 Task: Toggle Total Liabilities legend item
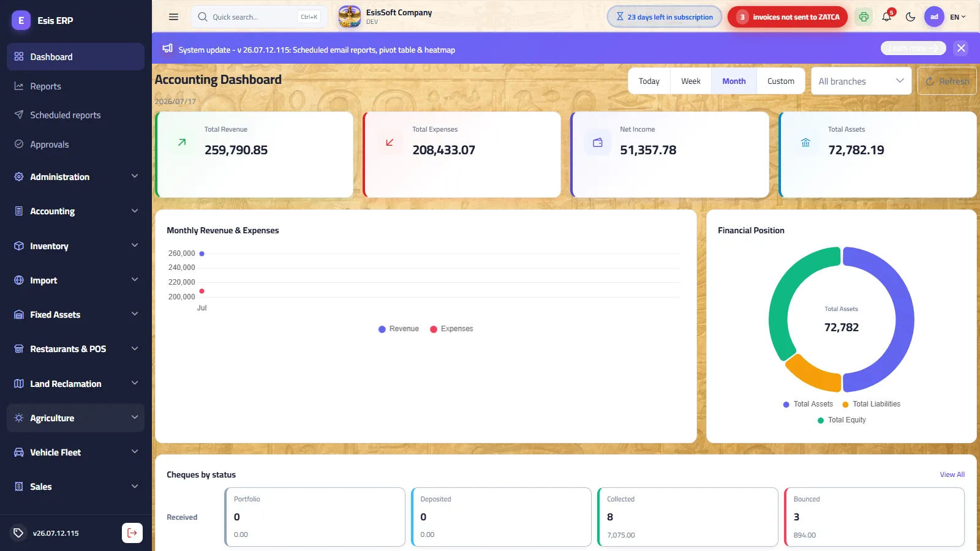(871, 404)
